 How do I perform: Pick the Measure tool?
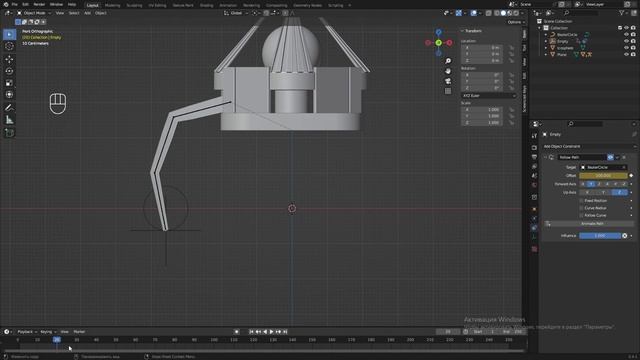(9, 120)
